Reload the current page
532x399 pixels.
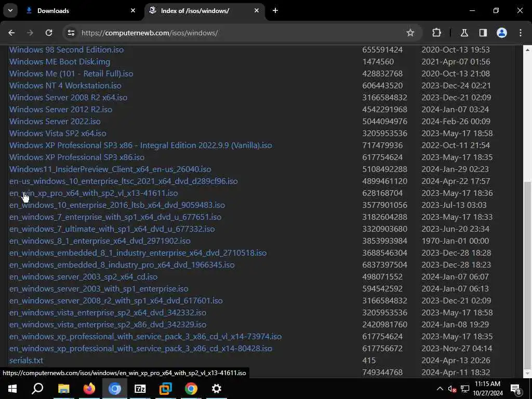pyautogui.click(x=49, y=33)
